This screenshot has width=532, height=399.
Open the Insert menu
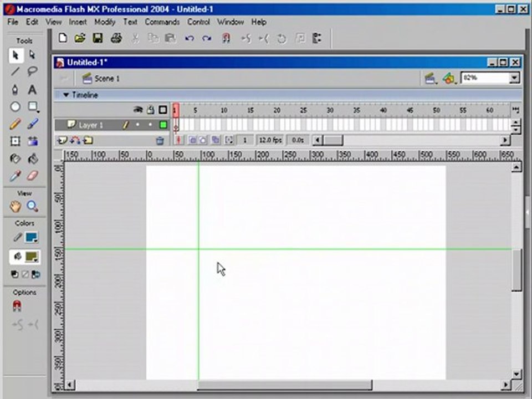(78, 22)
